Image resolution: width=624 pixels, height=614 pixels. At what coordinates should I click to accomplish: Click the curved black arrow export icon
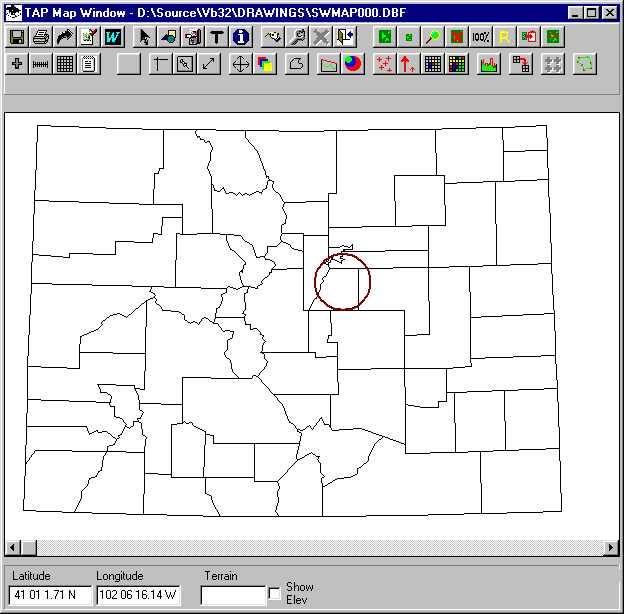click(65, 37)
